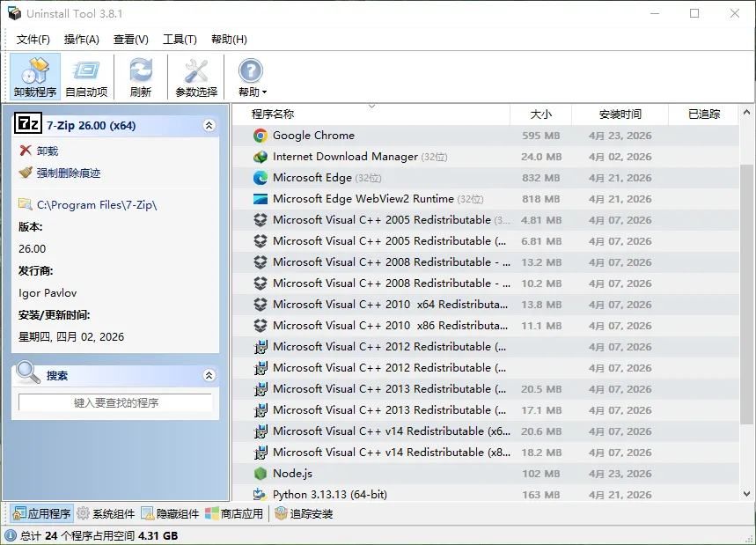The image size is (756, 545).
Task: Click the 832 MB size cell
Action: 541,178
